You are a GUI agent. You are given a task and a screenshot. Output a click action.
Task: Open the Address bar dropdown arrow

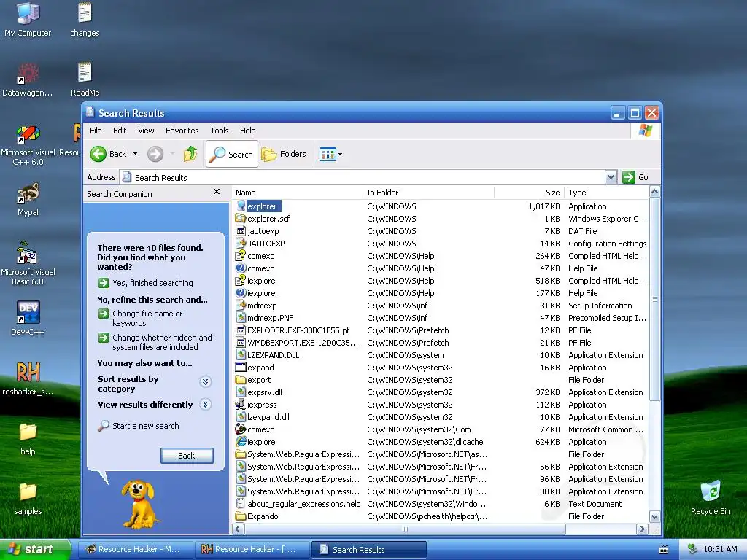611,178
